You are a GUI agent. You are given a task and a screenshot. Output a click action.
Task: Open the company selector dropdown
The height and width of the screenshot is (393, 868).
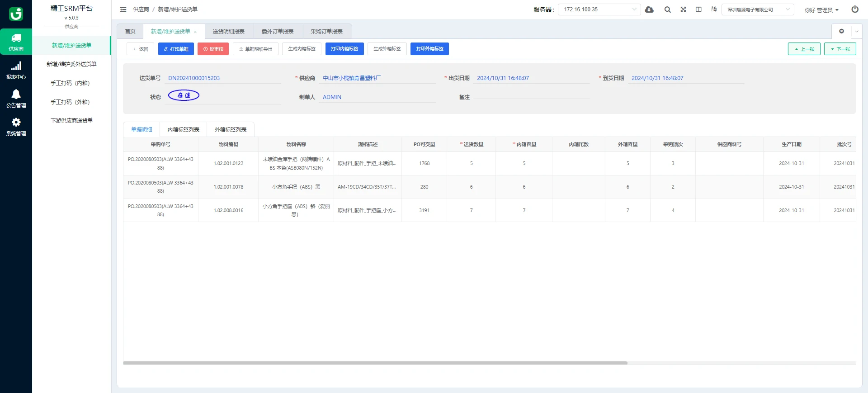[757, 9]
